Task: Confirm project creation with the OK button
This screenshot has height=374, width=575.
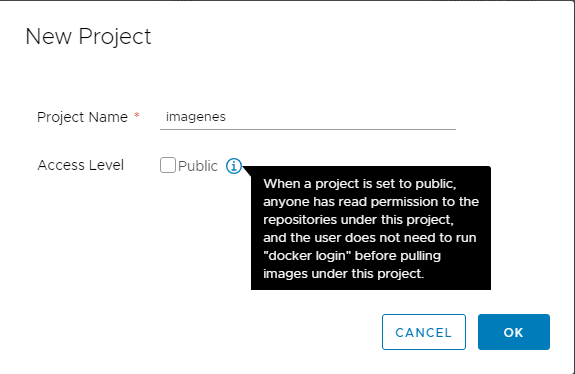Action: pos(514,332)
